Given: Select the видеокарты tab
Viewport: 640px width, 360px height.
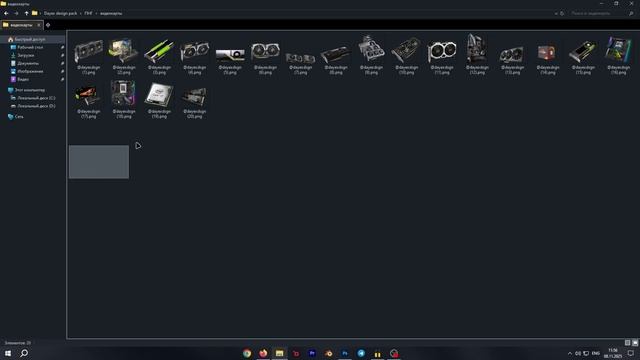Looking at the screenshot, I should (21, 25).
